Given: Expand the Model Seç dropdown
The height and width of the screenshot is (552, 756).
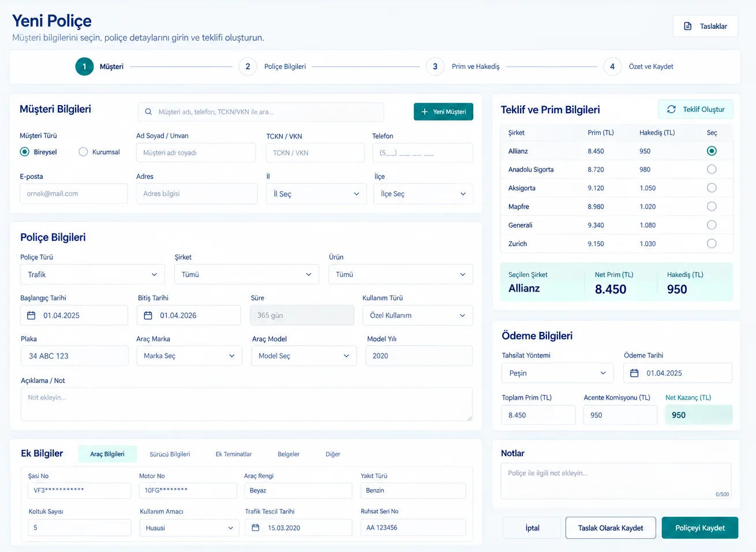Looking at the screenshot, I should click(x=304, y=356).
